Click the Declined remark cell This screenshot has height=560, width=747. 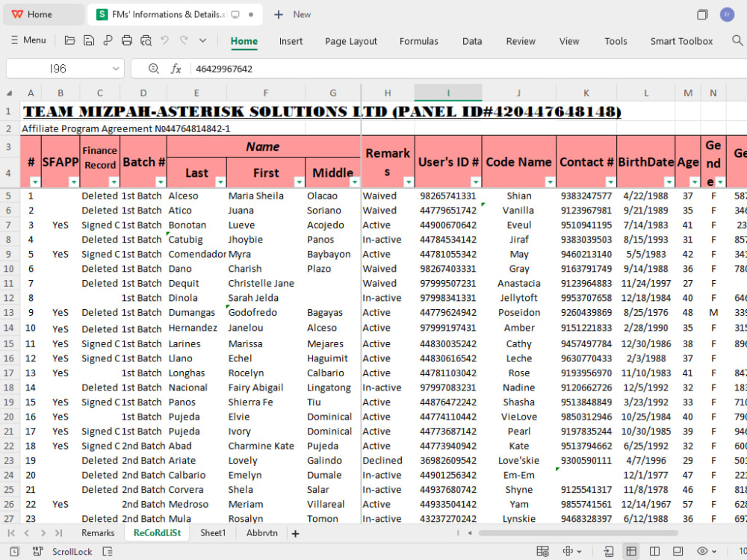388,461
